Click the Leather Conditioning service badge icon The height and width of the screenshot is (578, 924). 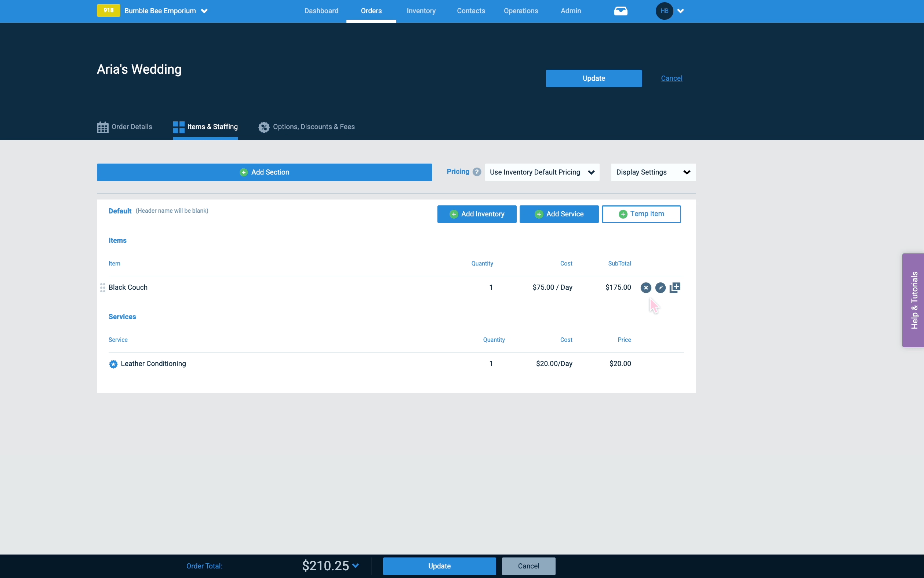click(113, 364)
